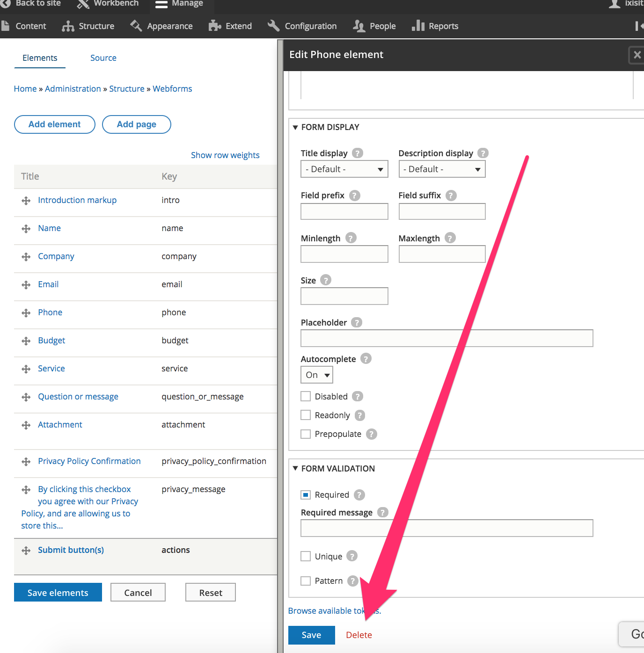Click the Appearance paintbrush icon
The image size is (644, 653).
136,26
